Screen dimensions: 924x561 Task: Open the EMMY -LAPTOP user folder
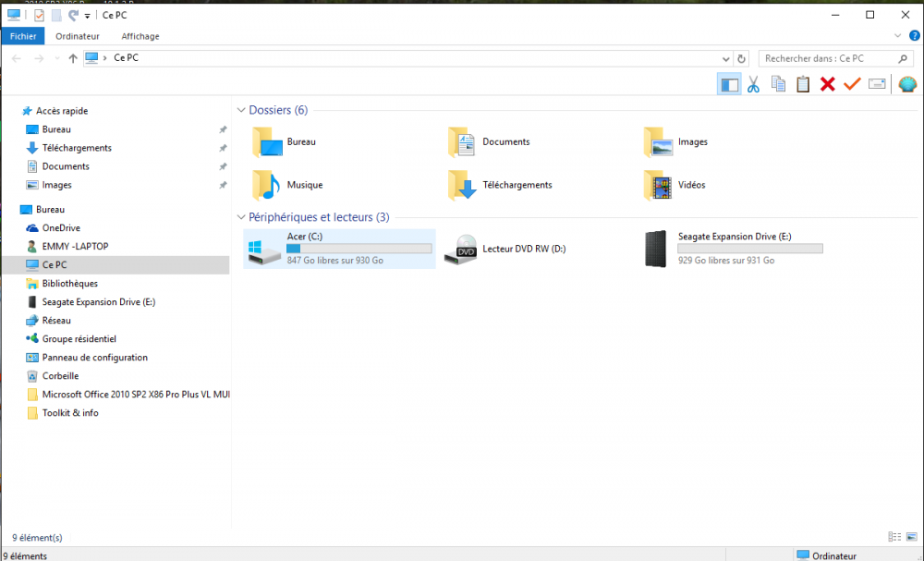(75, 247)
